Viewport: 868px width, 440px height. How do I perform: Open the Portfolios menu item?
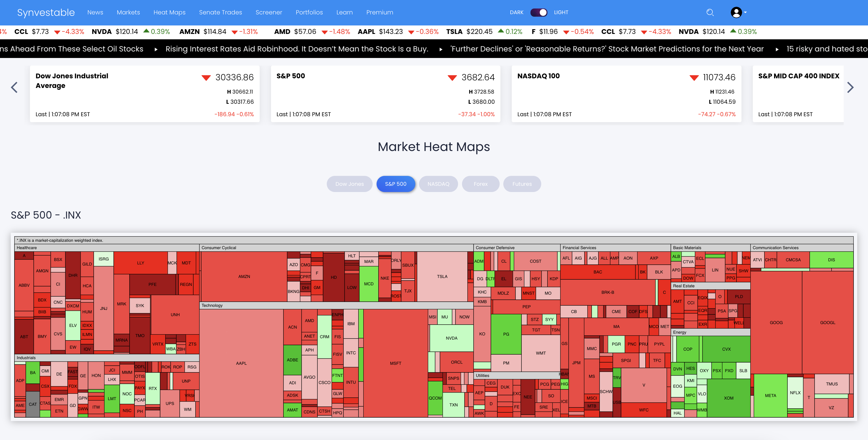(309, 12)
